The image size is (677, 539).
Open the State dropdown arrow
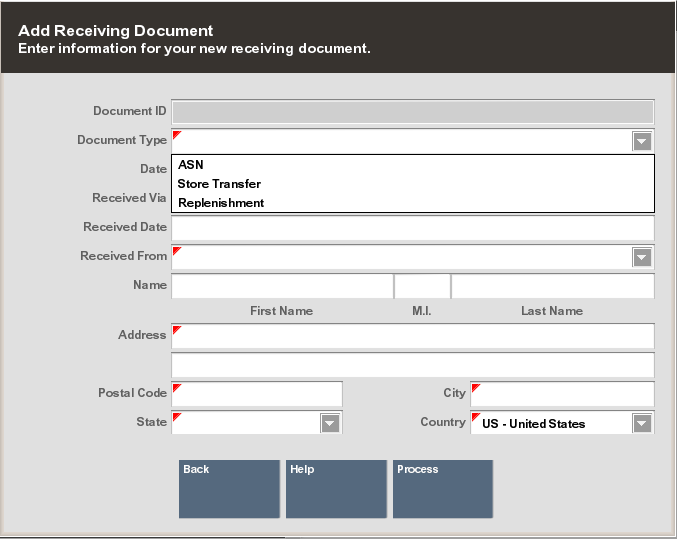pos(330,423)
